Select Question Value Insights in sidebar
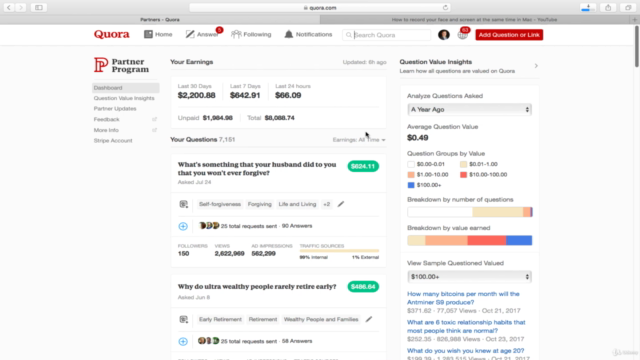This screenshot has width=640, height=360. [124, 98]
